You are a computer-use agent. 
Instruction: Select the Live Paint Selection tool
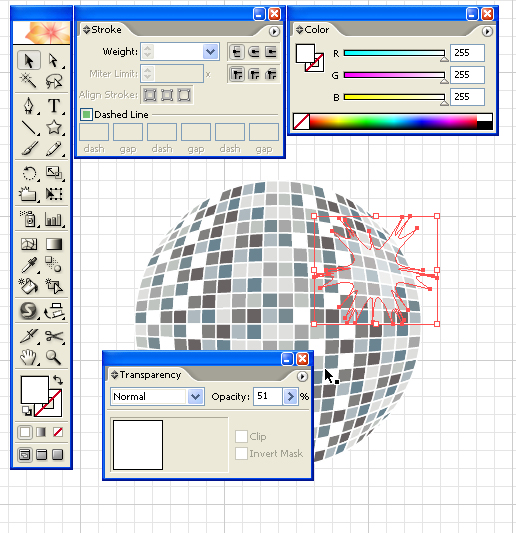pyautogui.click(x=53, y=286)
